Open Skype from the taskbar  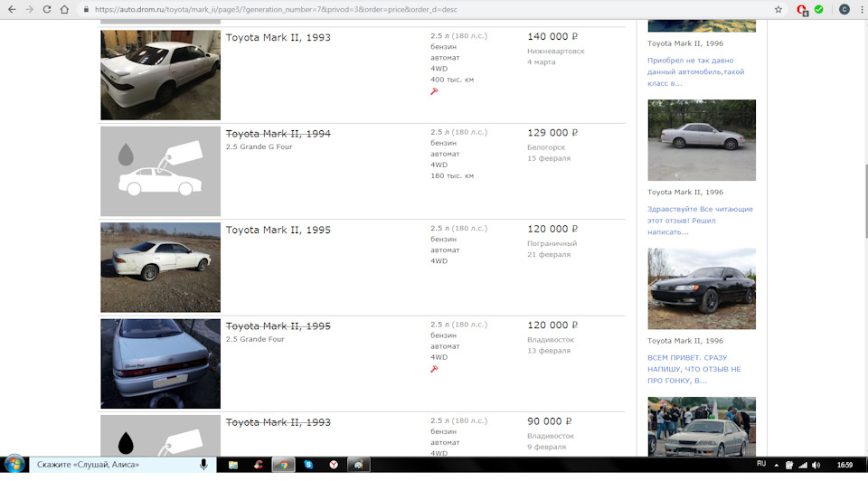tap(308, 465)
